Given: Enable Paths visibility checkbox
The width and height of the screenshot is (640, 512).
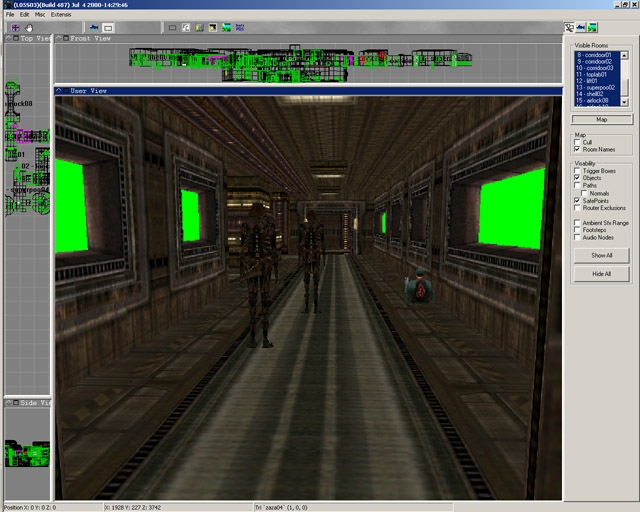Looking at the screenshot, I should 577,185.
